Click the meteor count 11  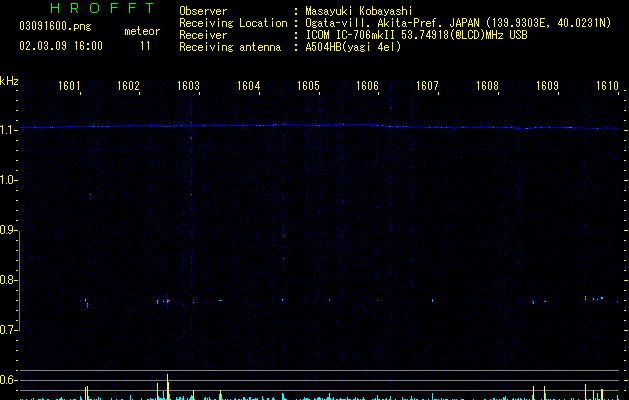click(145, 46)
